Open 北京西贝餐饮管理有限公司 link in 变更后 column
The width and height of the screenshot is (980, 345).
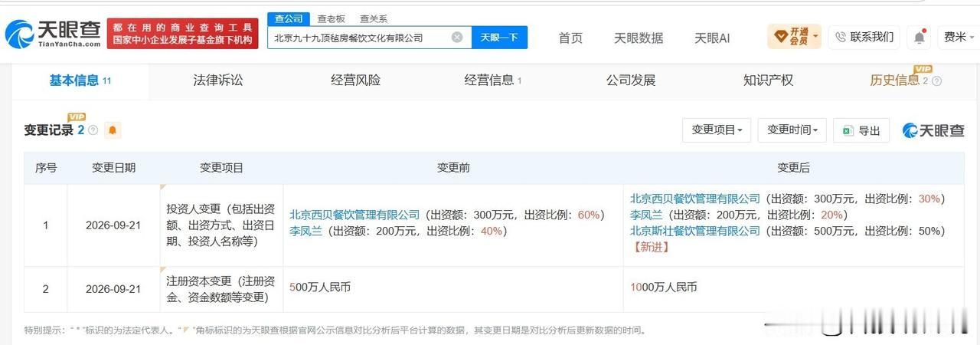click(x=695, y=199)
